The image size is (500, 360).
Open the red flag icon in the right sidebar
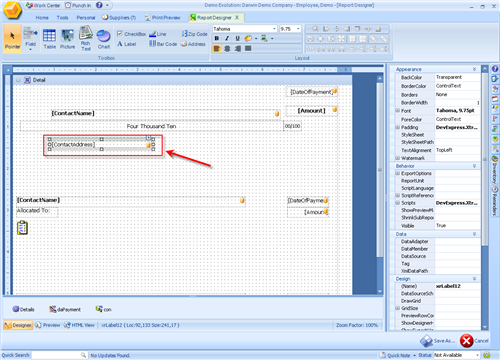495,118
